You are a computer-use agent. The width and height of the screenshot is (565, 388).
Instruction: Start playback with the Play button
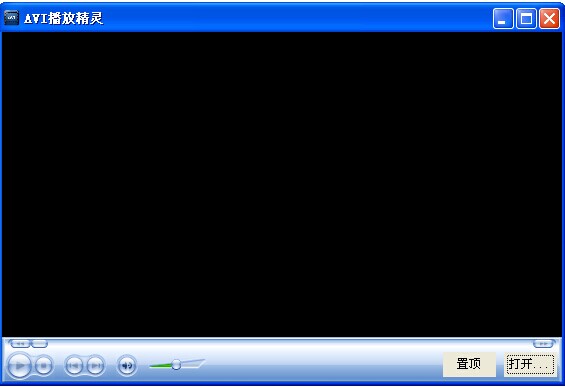pos(19,366)
